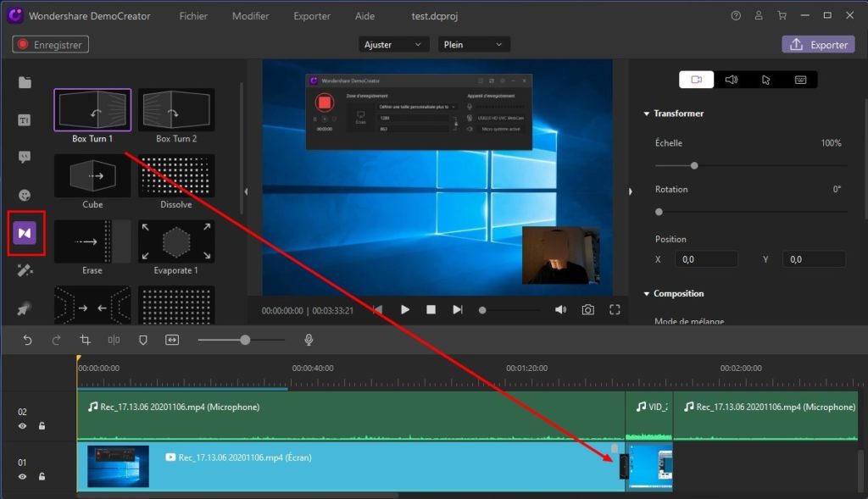The height and width of the screenshot is (499, 868).
Task: Switch to the keyboard properties tab
Action: pyautogui.click(x=800, y=80)
